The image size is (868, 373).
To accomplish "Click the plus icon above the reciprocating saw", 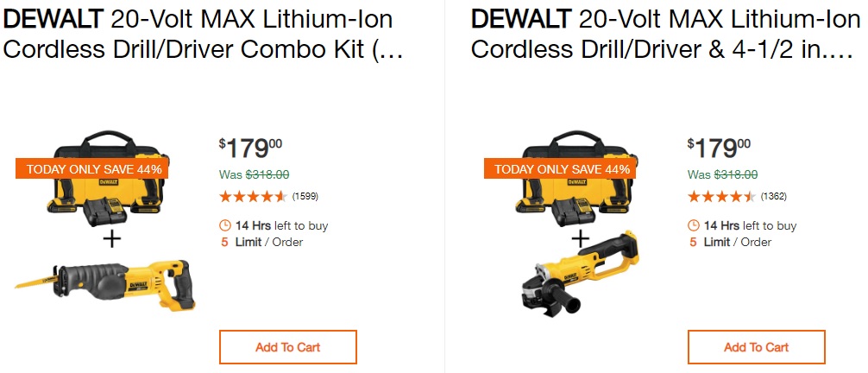I will pyautogui.click(x=111, y=238).
